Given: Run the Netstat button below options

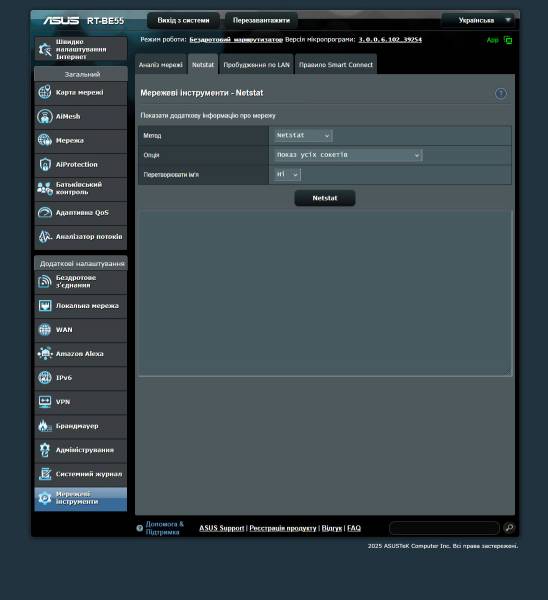Looking at the screenshot, I should pos(325,198).
